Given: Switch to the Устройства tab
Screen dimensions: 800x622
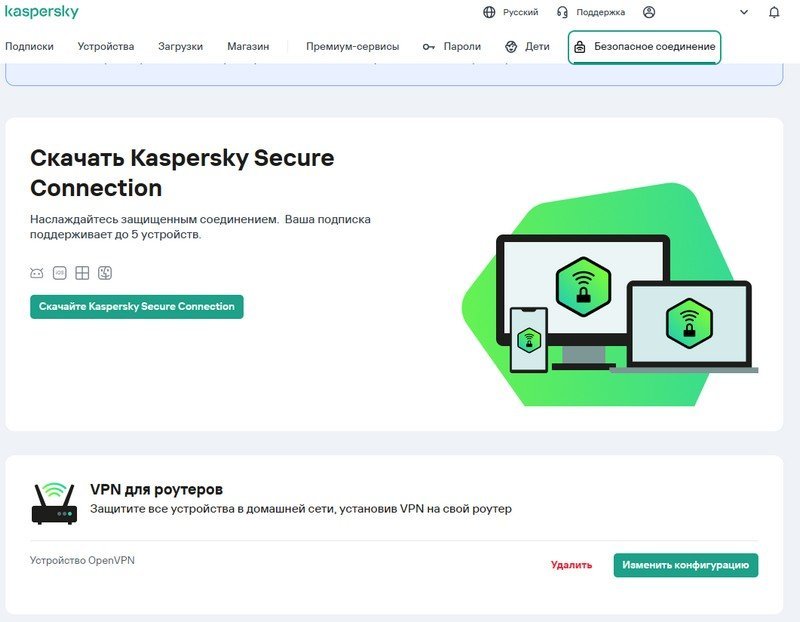Looking at the screenshot, I should click(105, 47).
